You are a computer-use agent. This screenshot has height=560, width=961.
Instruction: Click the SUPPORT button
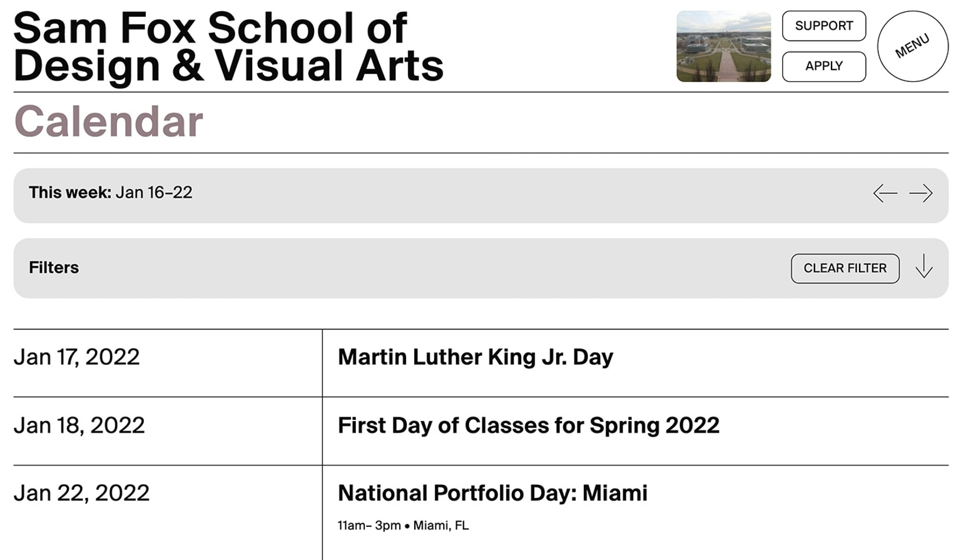point(823,26)
